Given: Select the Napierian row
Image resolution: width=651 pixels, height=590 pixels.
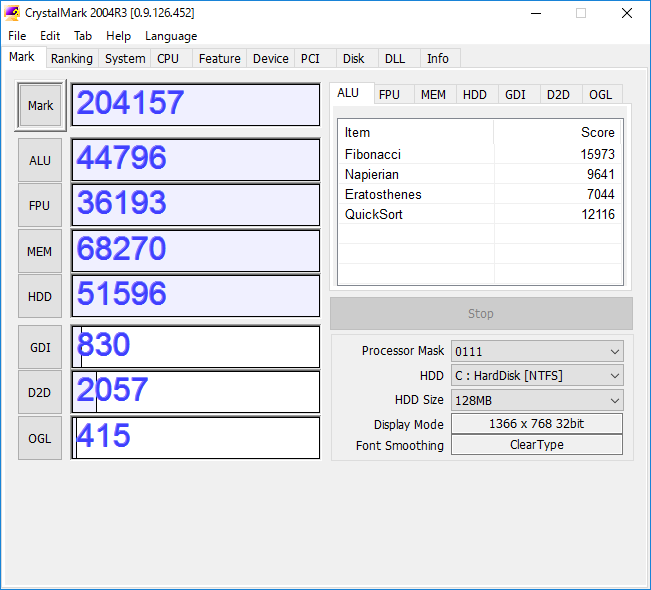Looking at the screenshot, I should (480, 174).
